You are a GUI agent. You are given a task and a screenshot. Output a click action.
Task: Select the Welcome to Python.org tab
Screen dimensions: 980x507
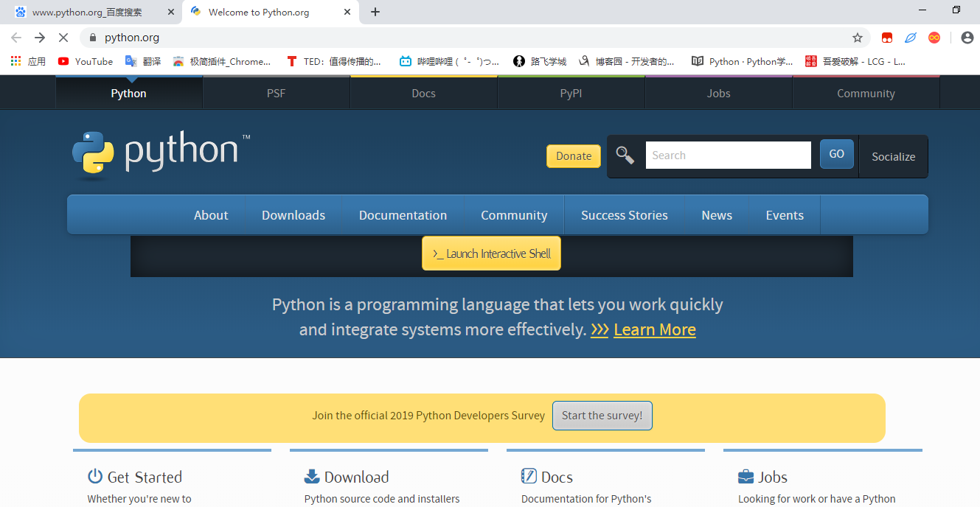[271, 13]
